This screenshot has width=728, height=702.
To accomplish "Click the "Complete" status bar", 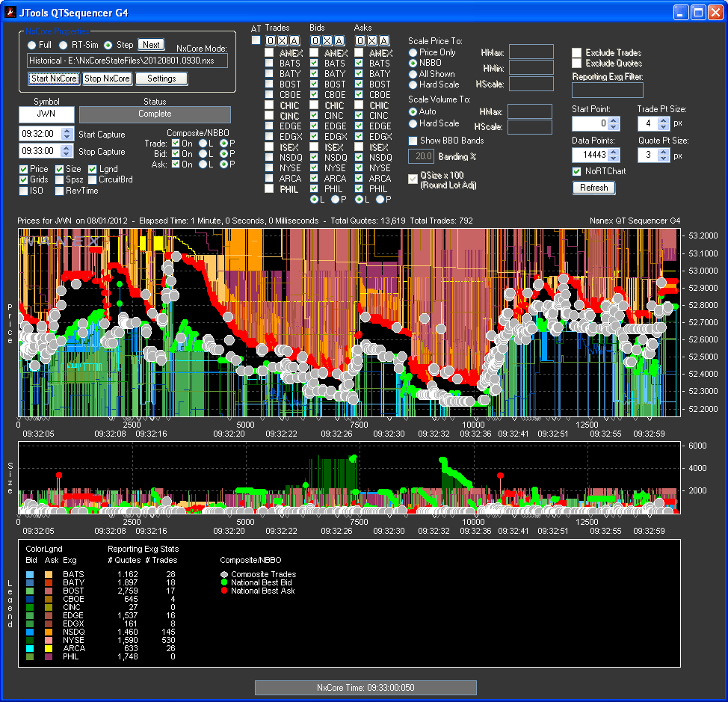I will tap(155, 114).
